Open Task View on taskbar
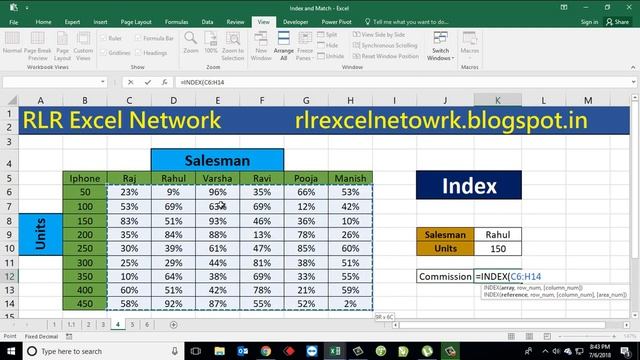640x360 pixels. tap(196, 351)
